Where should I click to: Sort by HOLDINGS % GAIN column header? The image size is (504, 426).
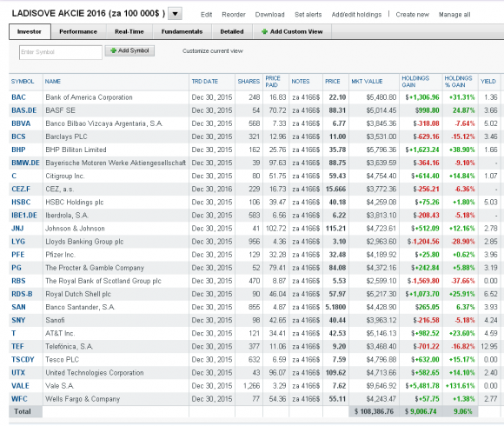coord(458,82)
